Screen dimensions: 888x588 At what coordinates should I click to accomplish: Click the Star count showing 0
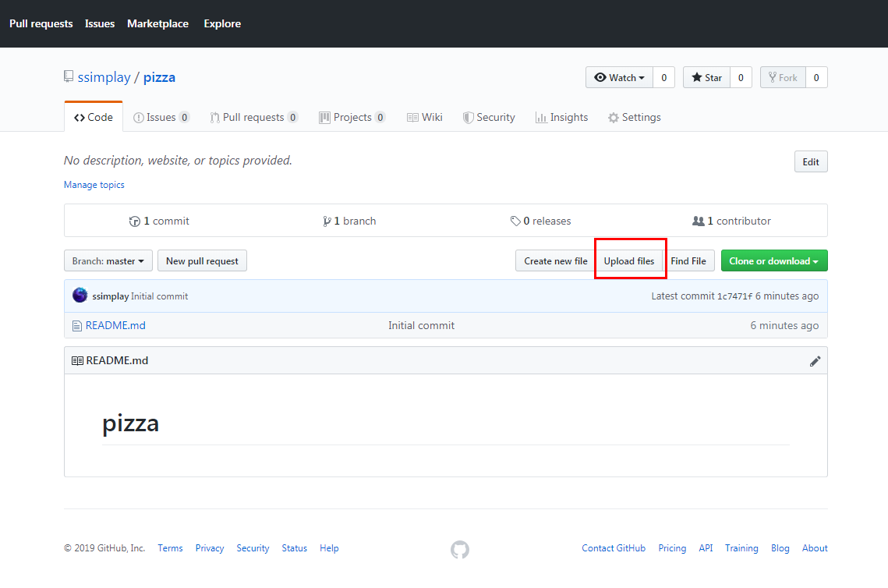[741, 78]
